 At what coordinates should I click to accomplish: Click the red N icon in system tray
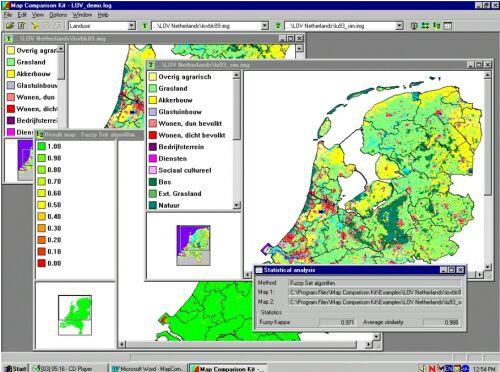point(432,368)
